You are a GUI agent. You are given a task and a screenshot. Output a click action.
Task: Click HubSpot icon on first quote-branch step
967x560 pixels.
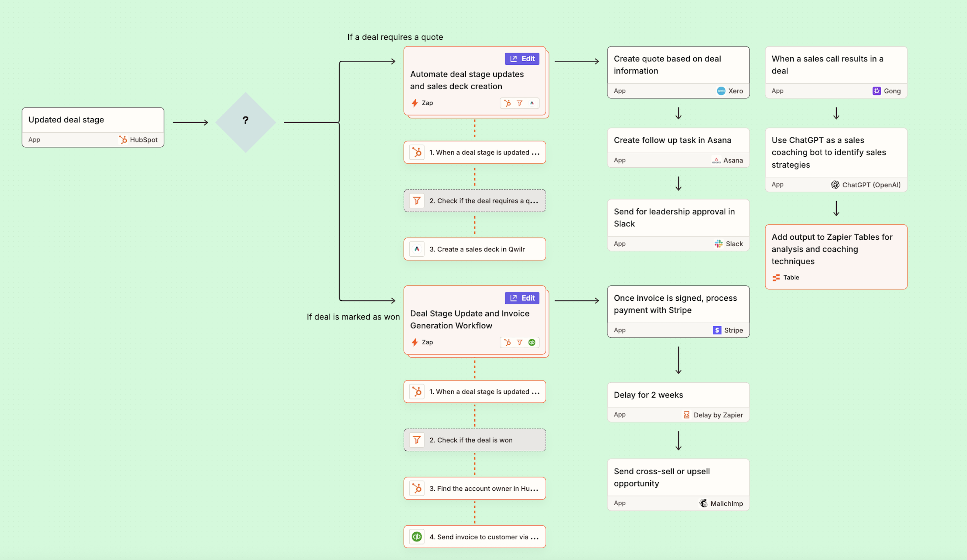tap(417, 152)
